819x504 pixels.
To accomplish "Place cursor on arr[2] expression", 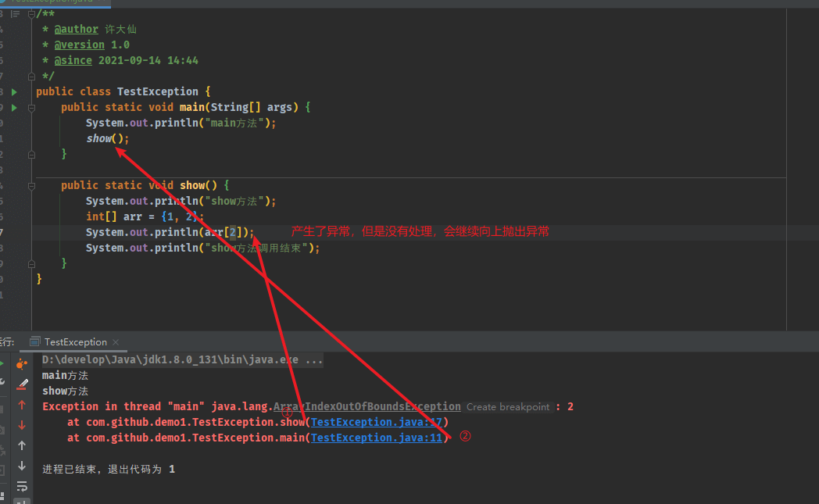I will 223,232.
